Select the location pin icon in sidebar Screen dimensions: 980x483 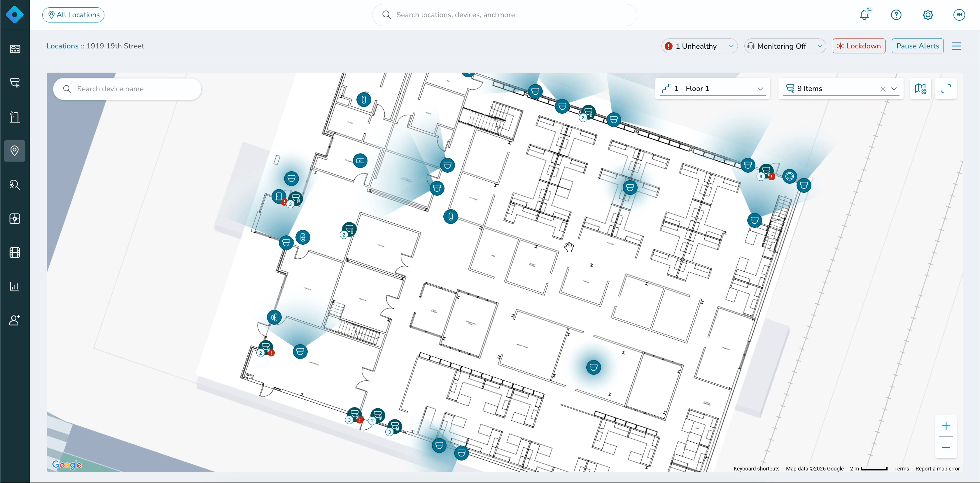pyautogui.click(x=15, y=151)
